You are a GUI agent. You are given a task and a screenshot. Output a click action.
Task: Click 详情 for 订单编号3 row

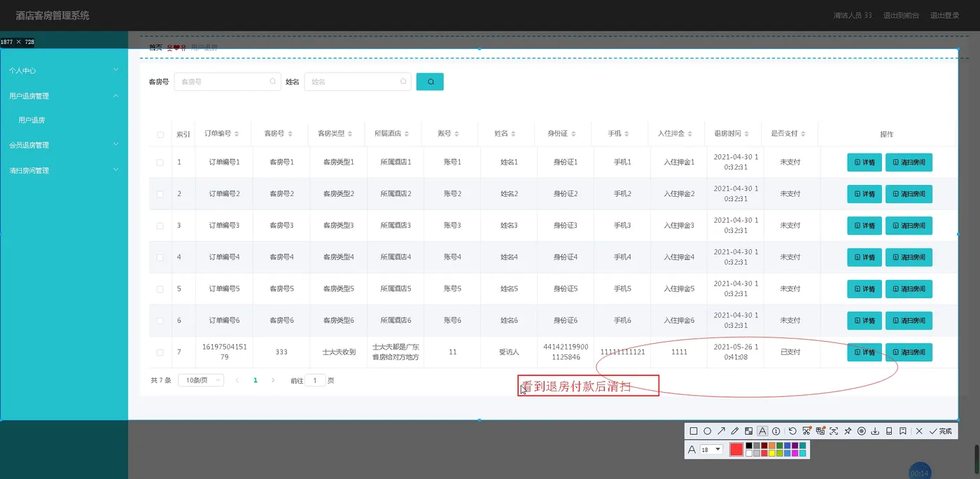[x=864, y=225]
